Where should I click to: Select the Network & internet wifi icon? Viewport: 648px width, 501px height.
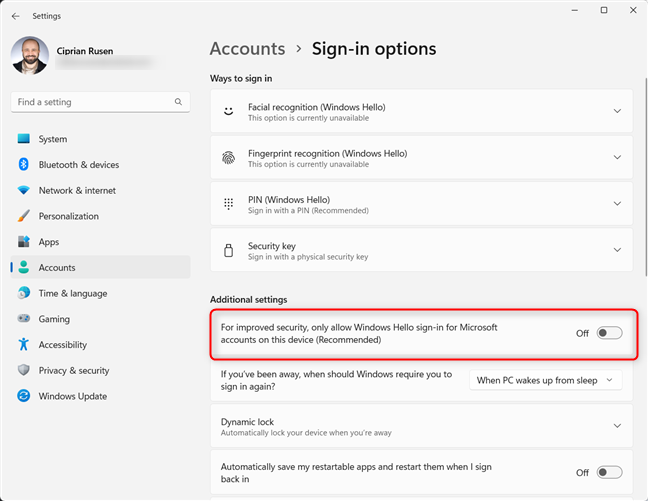[x=24, y=190]
